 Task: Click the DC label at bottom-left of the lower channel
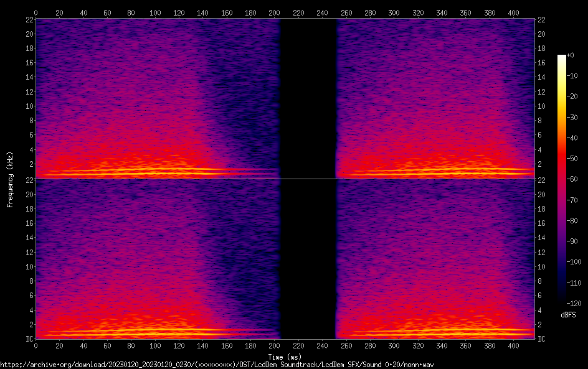tap(28, 339)
